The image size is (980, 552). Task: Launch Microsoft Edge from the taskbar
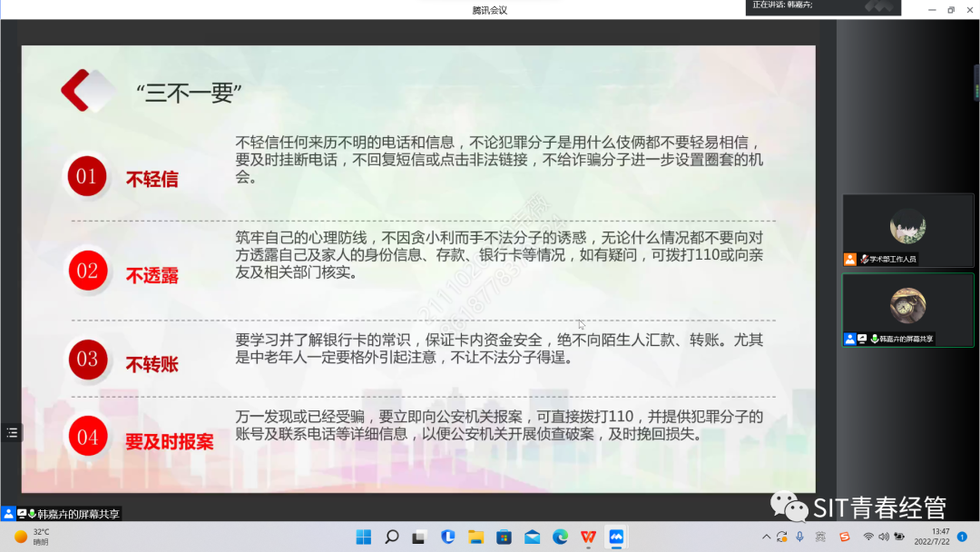pyautogui.click(x=560, y=537)
